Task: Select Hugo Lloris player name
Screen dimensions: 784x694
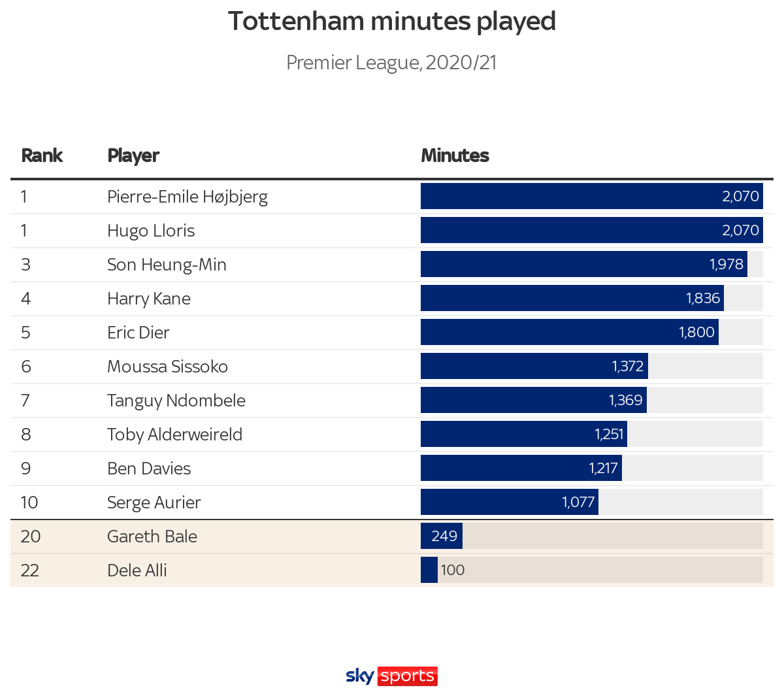Action: point(151,231)
